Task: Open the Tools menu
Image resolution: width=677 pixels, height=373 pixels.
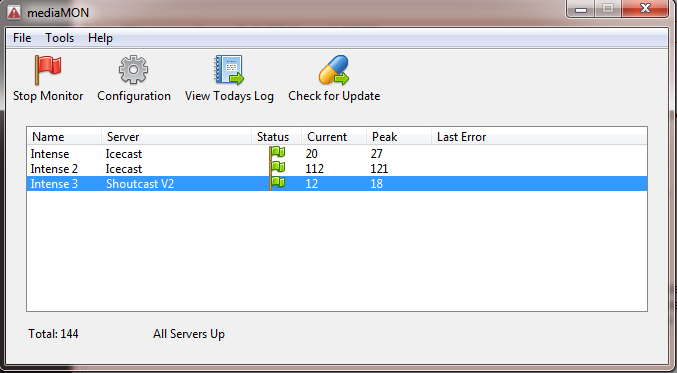Action: pos(60,38)
